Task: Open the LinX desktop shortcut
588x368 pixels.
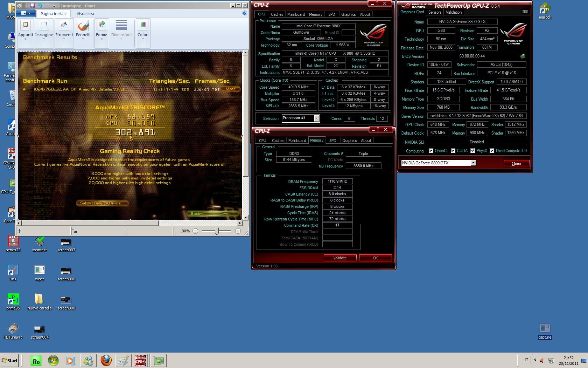Action: [13, 273]
